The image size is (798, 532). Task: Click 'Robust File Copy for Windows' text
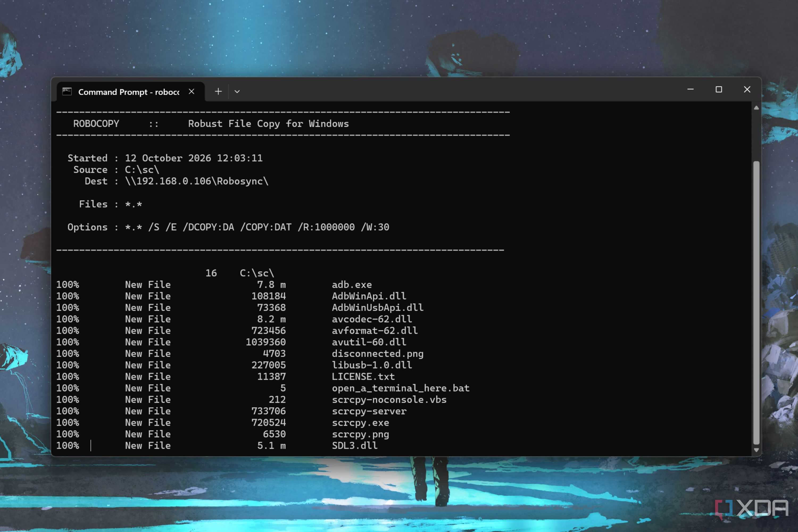tap(268, 124)
